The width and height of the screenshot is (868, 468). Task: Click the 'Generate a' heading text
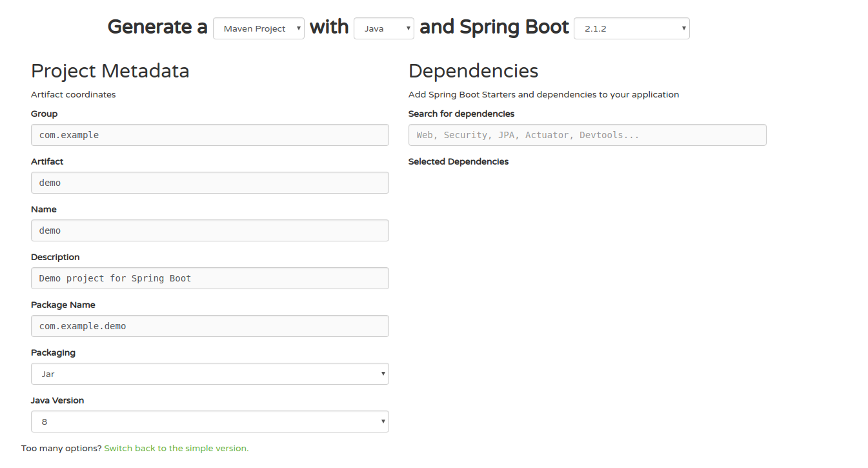point(157,27)
